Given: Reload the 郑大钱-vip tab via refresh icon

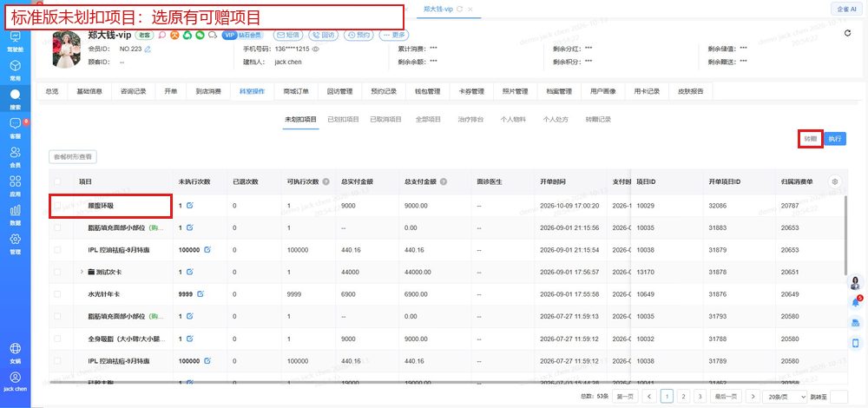Looking at the screenshot, I should (x=459, y=10).
